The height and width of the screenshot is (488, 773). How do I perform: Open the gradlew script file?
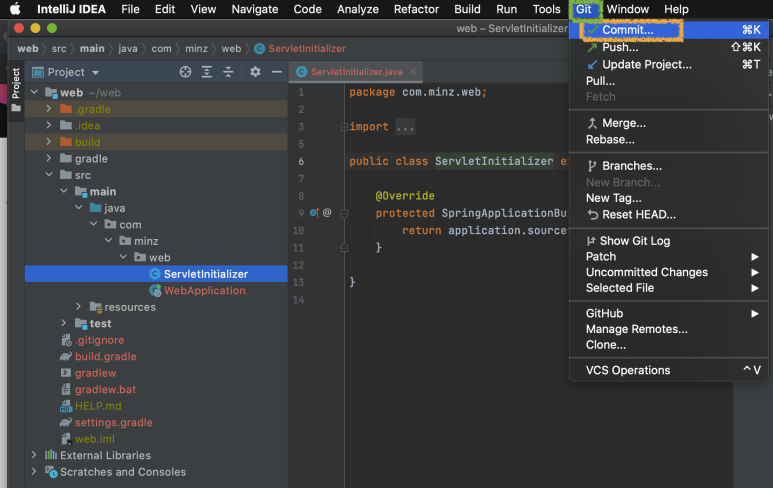(x=95, y=373)
